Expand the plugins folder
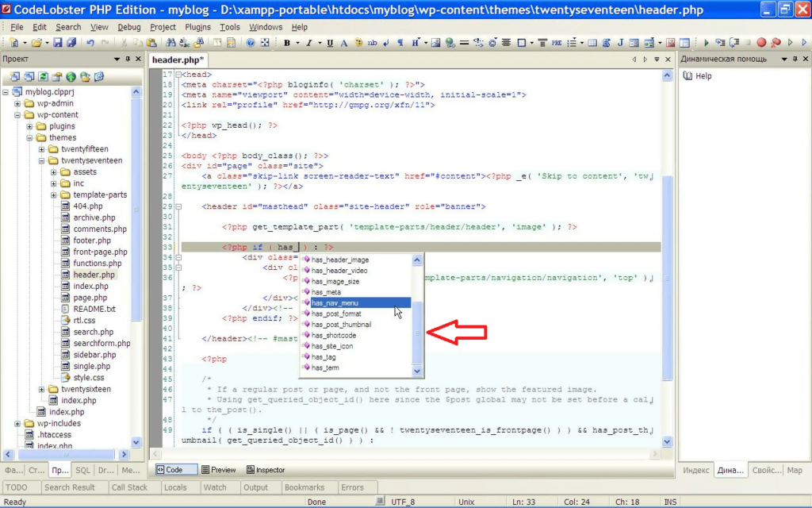 (29, 126)
